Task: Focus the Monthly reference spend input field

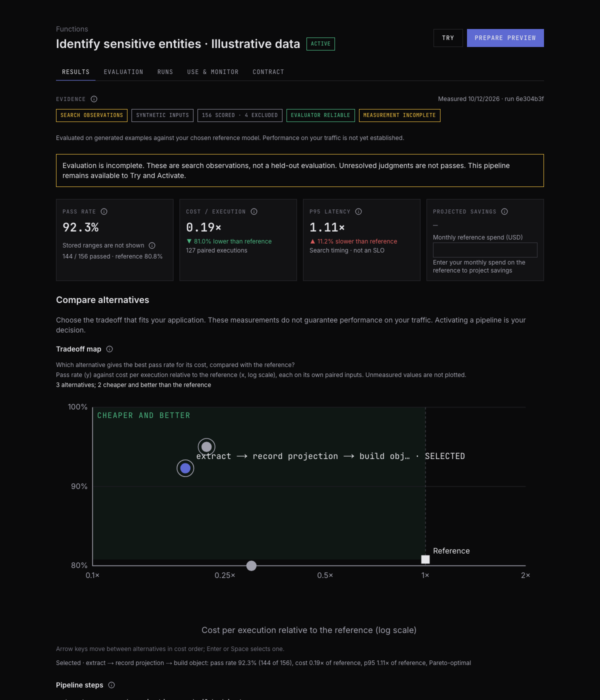Action: [x=485, y=250]
